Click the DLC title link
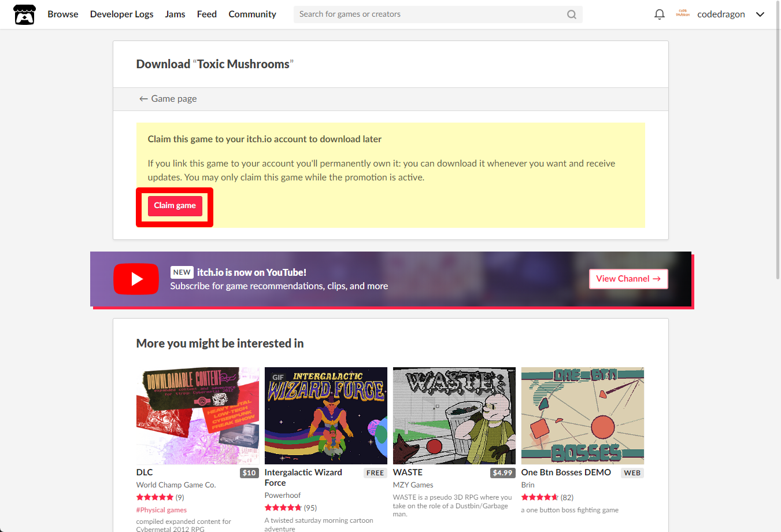Image resolution: width=781 pixels, height=532 pixels. click(145, 472)
